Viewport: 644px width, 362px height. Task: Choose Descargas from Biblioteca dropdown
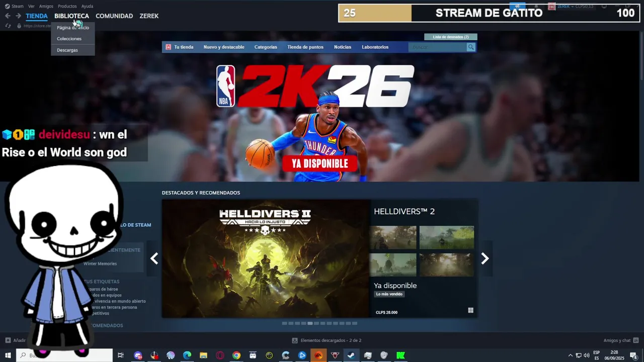[x=73, y=50]
